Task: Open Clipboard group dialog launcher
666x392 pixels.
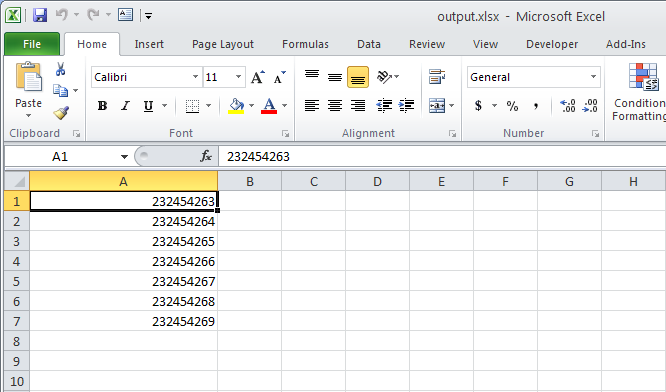Action: (x=76, y=134)
